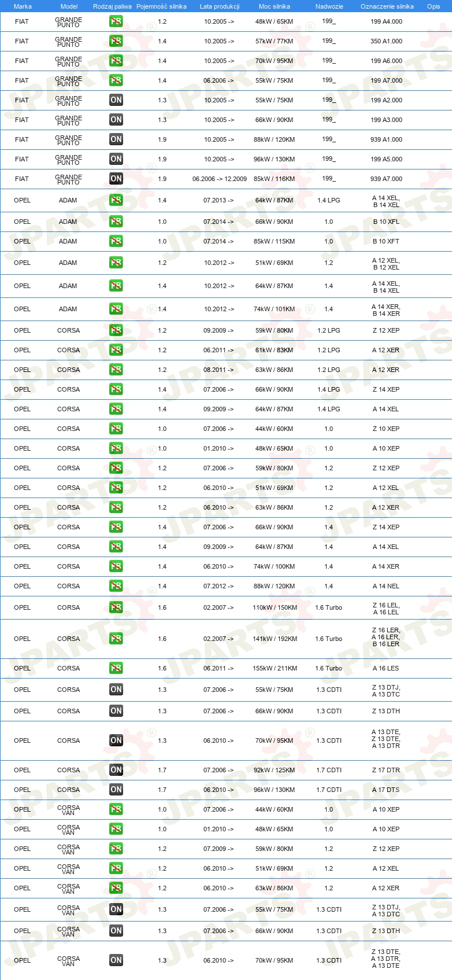The image size is (452, 980).
Task: Click the Opis column header
Action: tap(434, 6)
